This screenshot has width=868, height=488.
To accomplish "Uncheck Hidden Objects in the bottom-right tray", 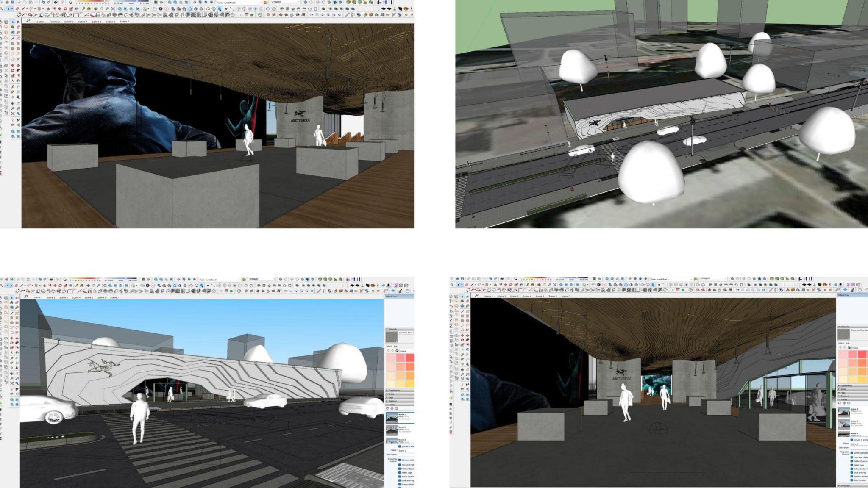I will (851, 461).
